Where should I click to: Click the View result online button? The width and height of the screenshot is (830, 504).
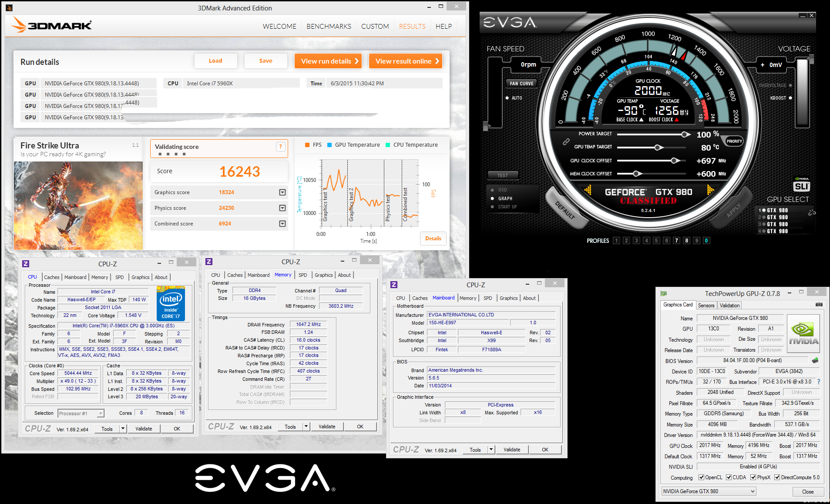coord(406,61)
